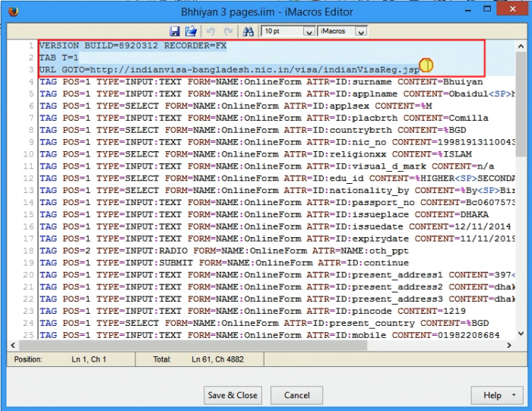Click line with ATTR=ID:expirydate

[x=277, y=239]
